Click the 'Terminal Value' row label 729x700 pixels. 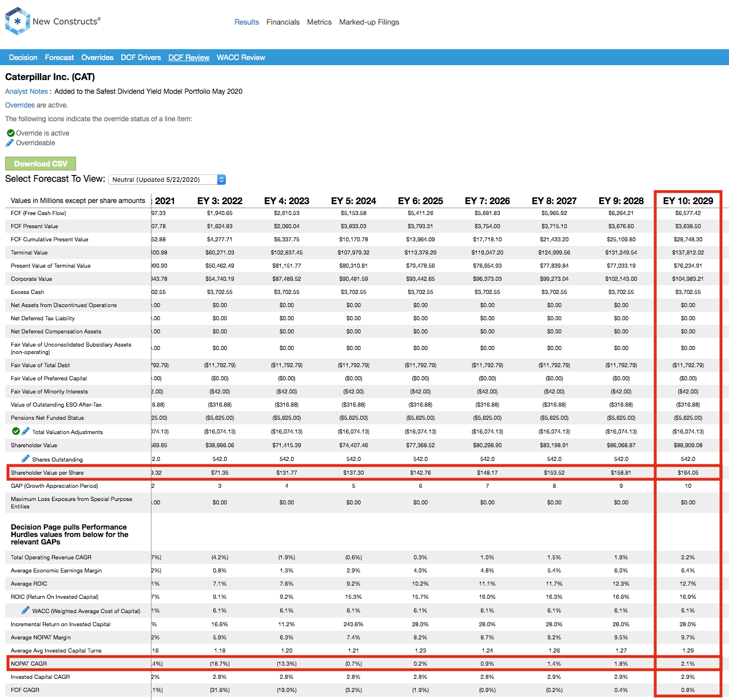pyautogui.click(x=29, y=253)
